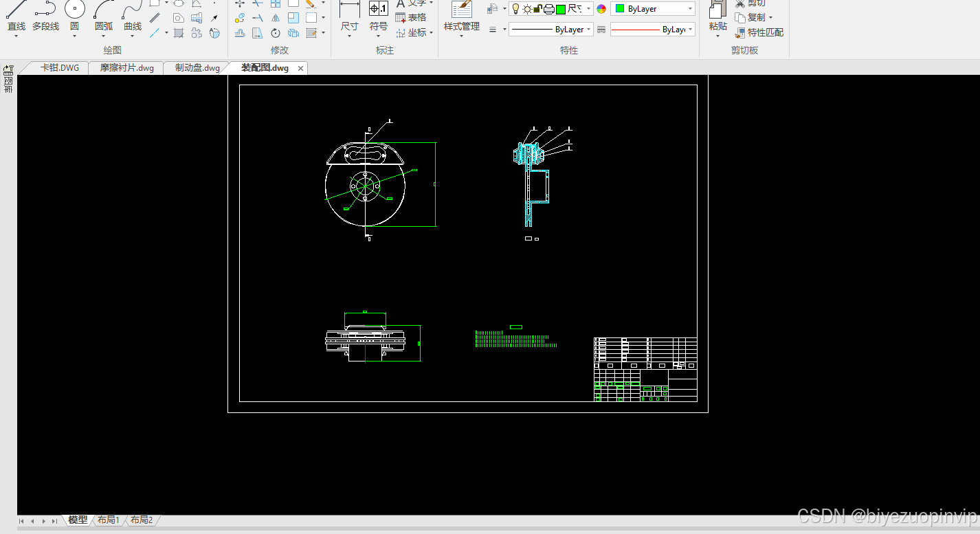
Task: Click the lineweight lines icon in the 特性 panel
Action: pos(493,30)
